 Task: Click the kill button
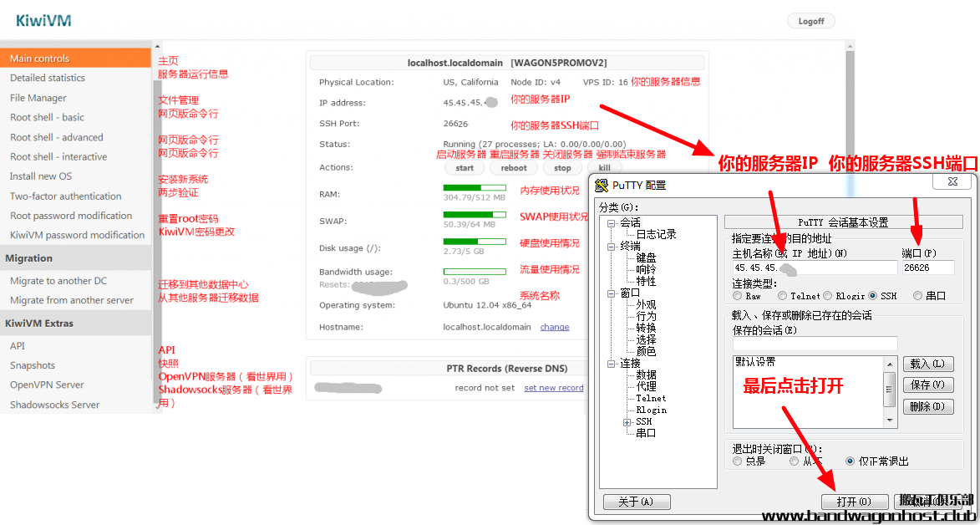[x=604, y=168]
